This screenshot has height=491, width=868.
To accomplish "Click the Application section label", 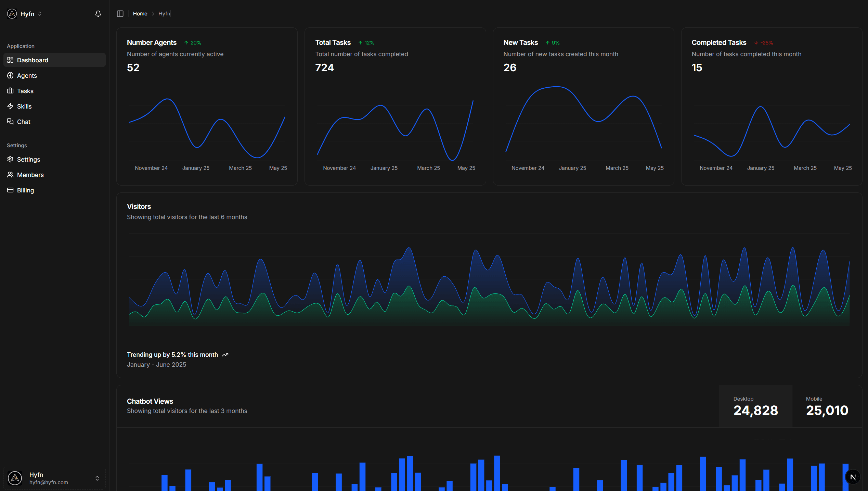I will (x=21, y=46).
